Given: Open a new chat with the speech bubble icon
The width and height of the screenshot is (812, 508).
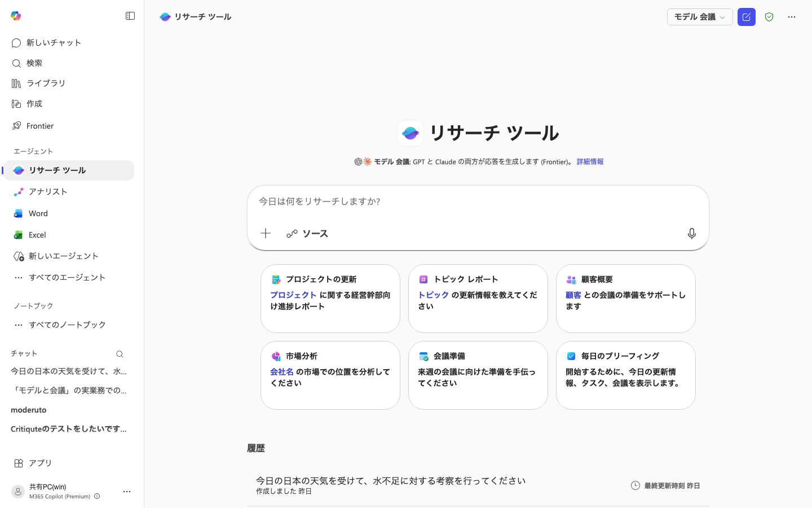Looking at the screenshot, I should [x=17, y=42].
